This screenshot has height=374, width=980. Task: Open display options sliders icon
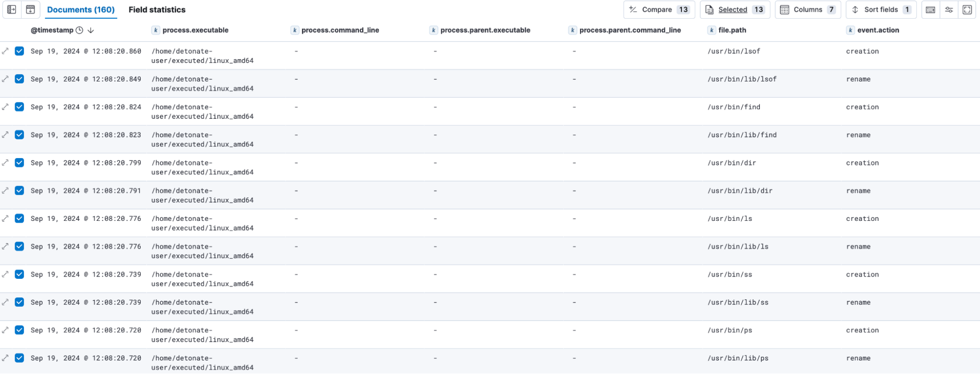click(x=949, y=10)
